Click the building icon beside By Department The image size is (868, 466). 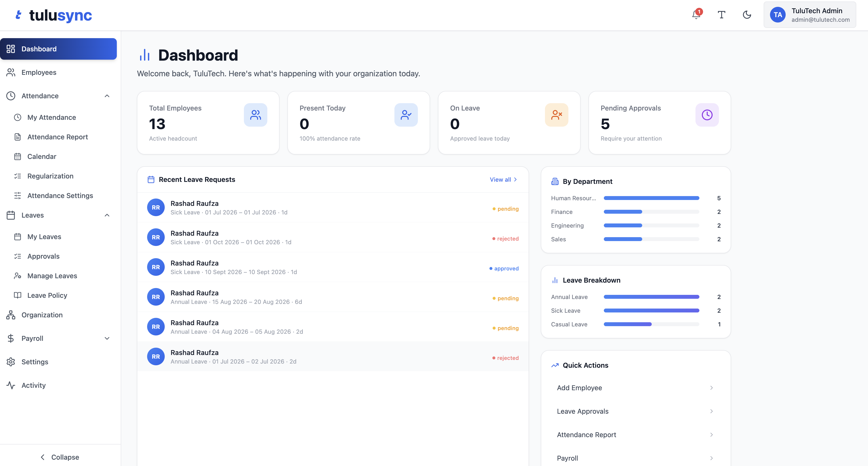coord(555,181)
